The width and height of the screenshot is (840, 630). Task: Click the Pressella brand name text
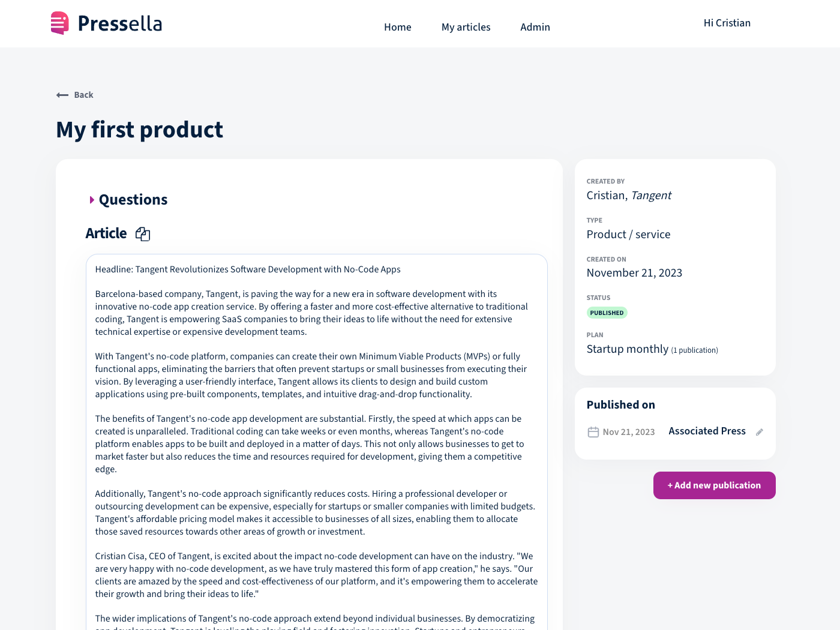tap(120, 23)
